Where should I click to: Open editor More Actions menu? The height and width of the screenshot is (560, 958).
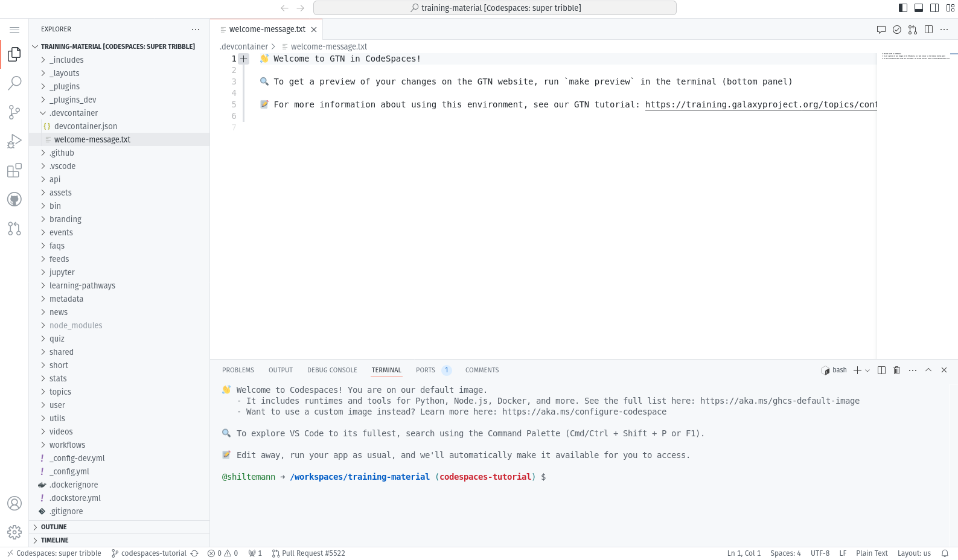click(944, 30)
